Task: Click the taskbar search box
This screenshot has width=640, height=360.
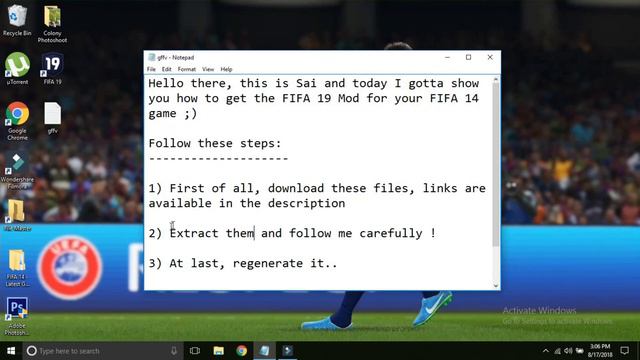Action: click(x=102, y=351)
